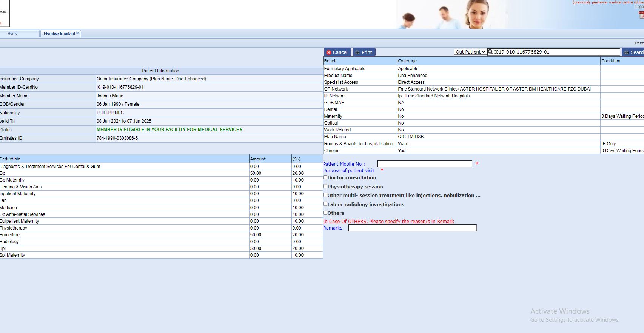This screenshot has height=333, width=644.
Task: Enable Lab or radiology investigations option
Action: (325, 204)
